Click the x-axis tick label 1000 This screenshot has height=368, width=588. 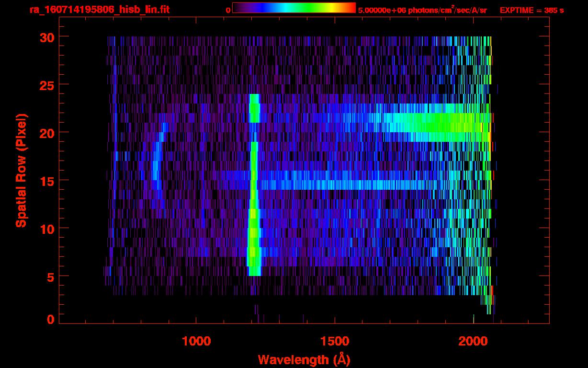tap(196, 341)
